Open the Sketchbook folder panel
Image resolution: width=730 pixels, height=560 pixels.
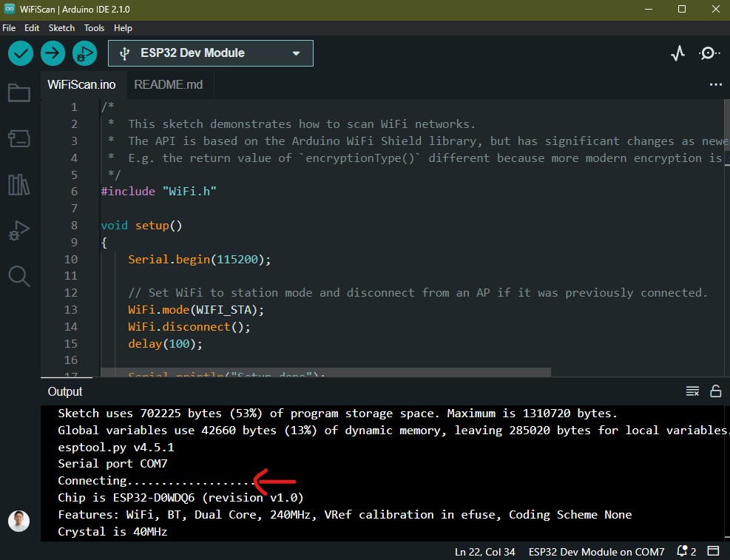[19, 92]
